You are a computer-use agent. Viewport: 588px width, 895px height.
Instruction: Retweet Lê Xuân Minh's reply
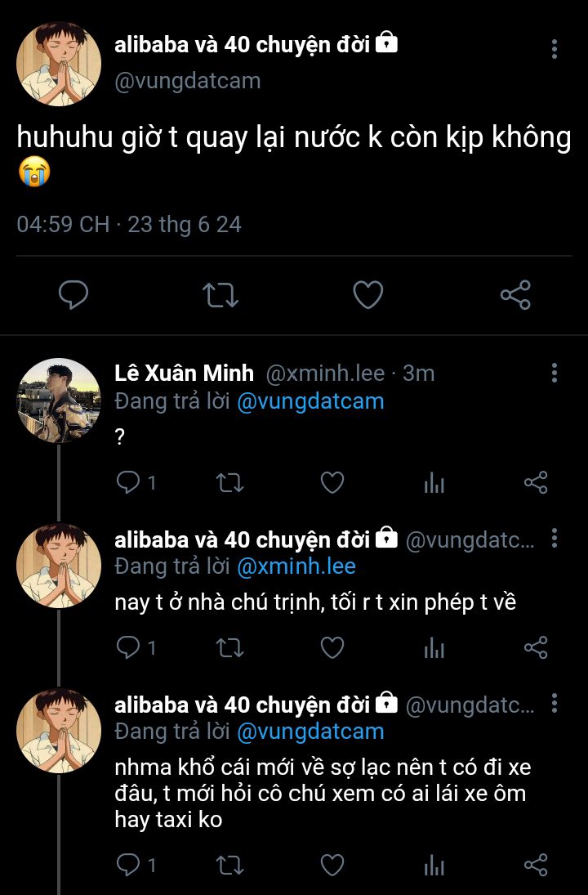[x=229, y=483]
